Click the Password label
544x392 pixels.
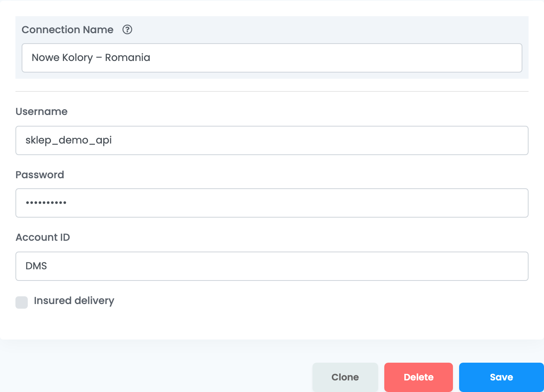click(x=40, y=175)
